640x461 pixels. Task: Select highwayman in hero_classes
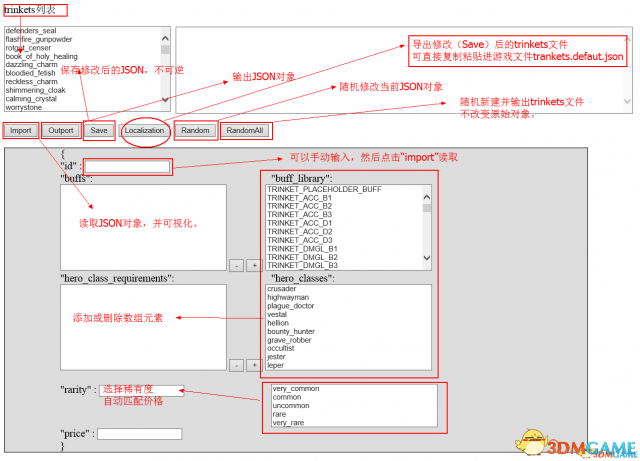pos(288,297)
